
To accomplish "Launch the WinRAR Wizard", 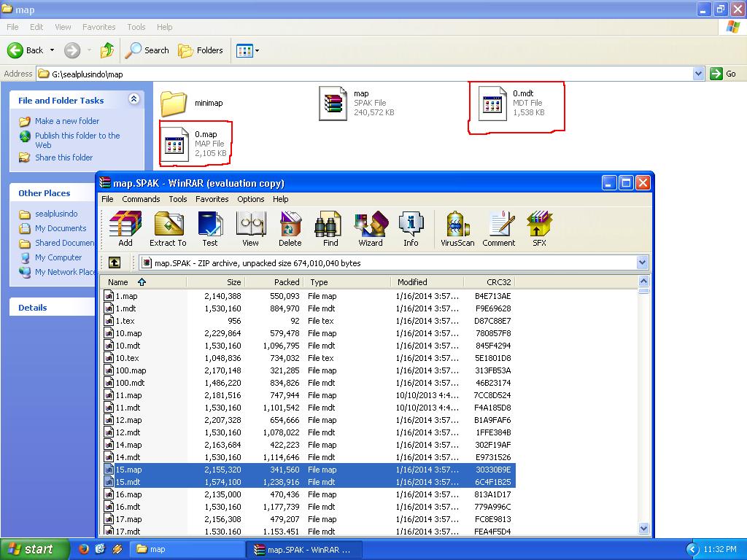I will coord(370,230).
